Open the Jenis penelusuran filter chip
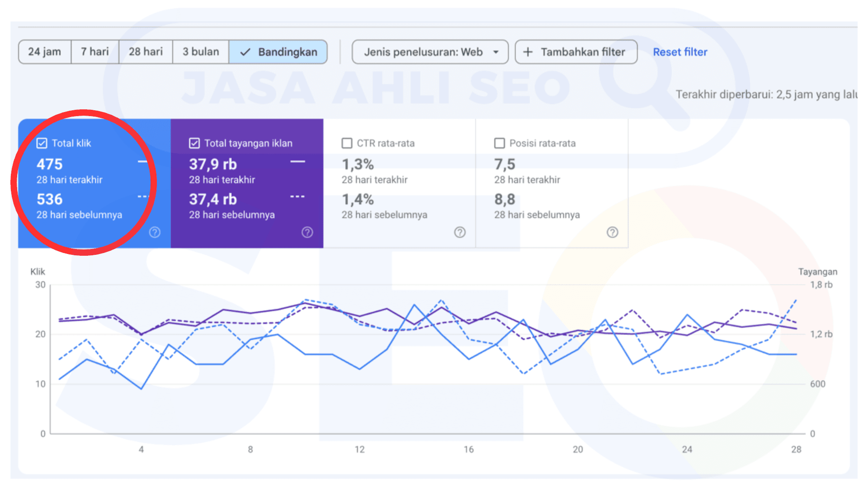868x488 pixels. click(x=424, y=52)
